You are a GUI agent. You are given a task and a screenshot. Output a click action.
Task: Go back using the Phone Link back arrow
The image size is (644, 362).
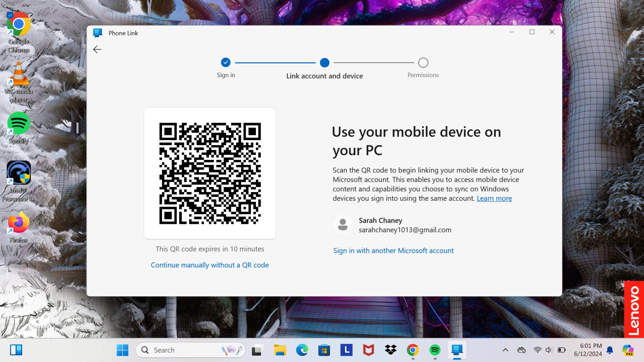(x=97, y=49)
